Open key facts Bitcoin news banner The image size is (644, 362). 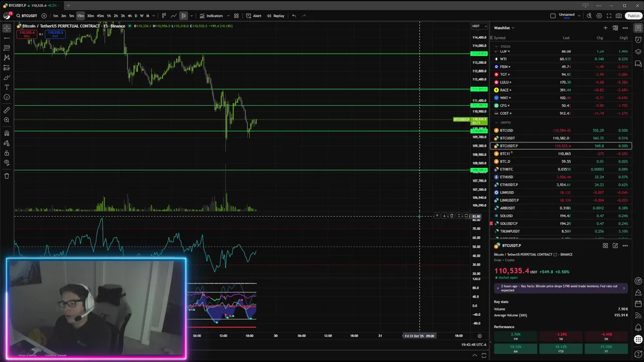560,288
